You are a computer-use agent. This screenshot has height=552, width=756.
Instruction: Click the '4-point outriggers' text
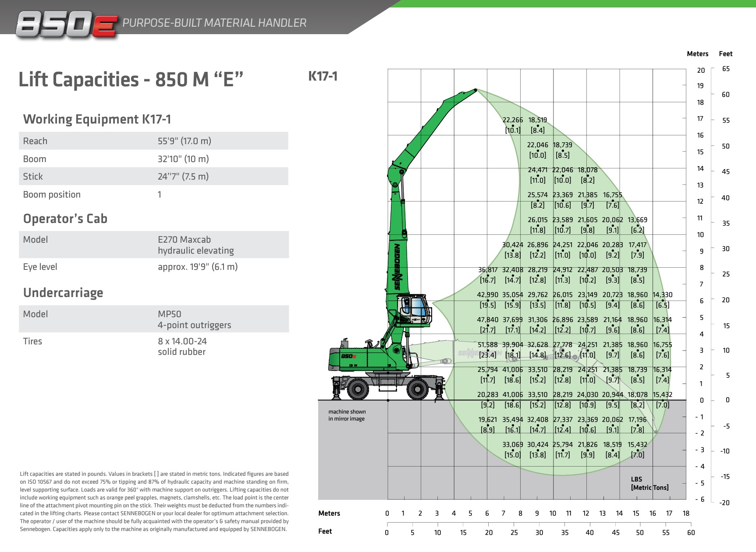click(195, 325)
